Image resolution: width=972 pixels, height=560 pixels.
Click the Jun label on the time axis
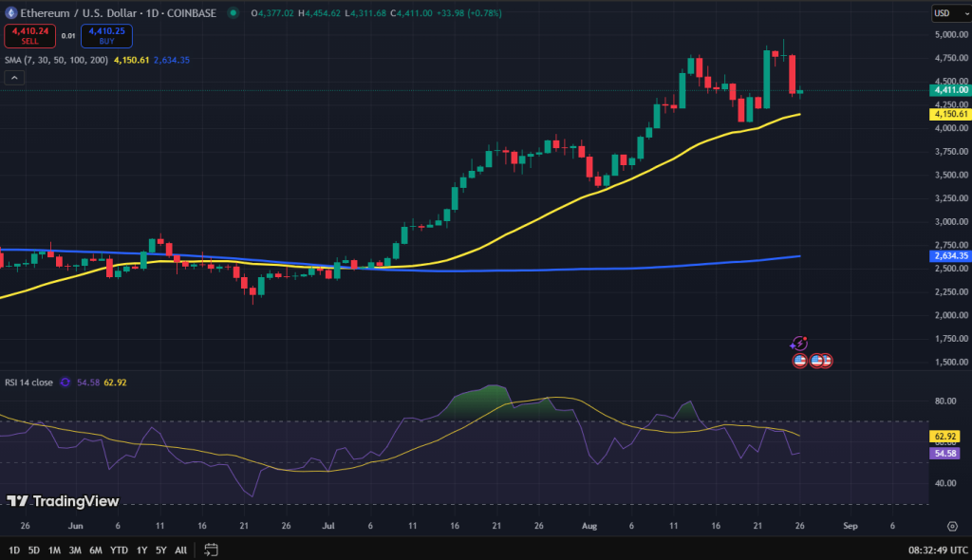[76, 526]
